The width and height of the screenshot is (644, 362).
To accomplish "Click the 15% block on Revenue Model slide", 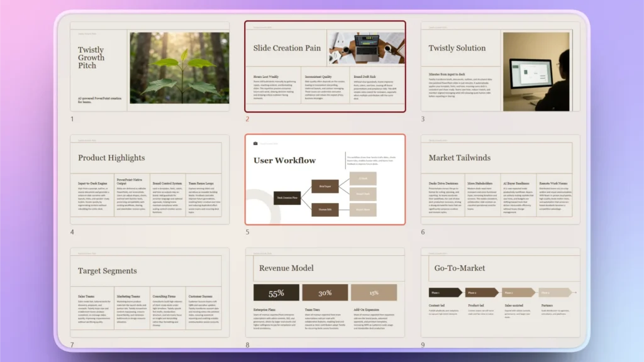I will click(374, 293).
